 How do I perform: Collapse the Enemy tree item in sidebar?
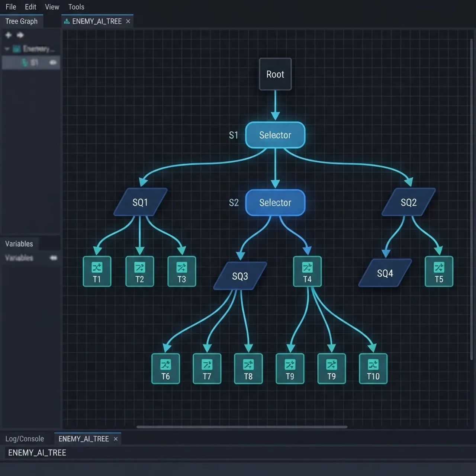click(x=7, y=49)
